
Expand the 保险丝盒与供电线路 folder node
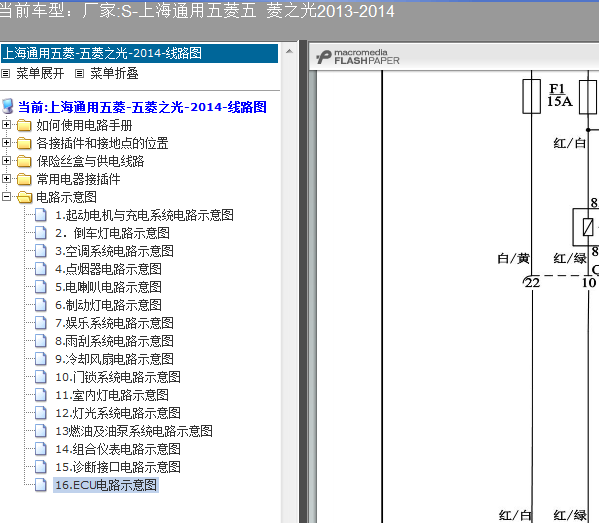click(6, 160)
